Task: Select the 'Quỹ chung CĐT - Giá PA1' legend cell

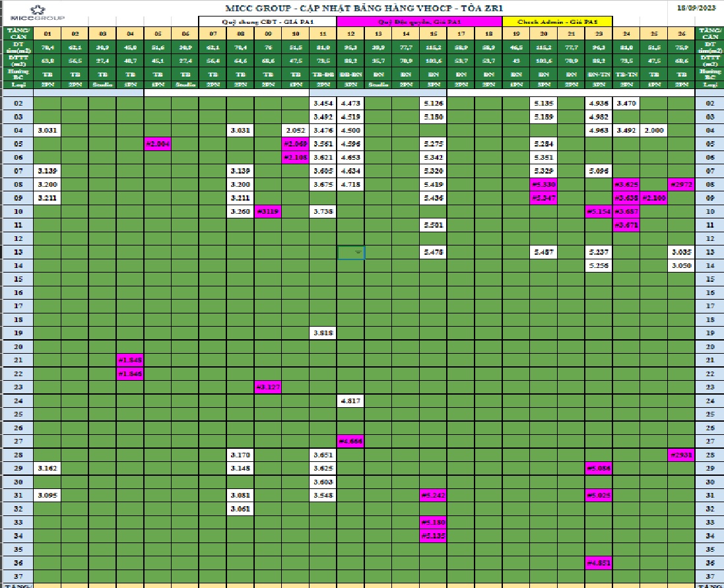Action: point(268,22)
